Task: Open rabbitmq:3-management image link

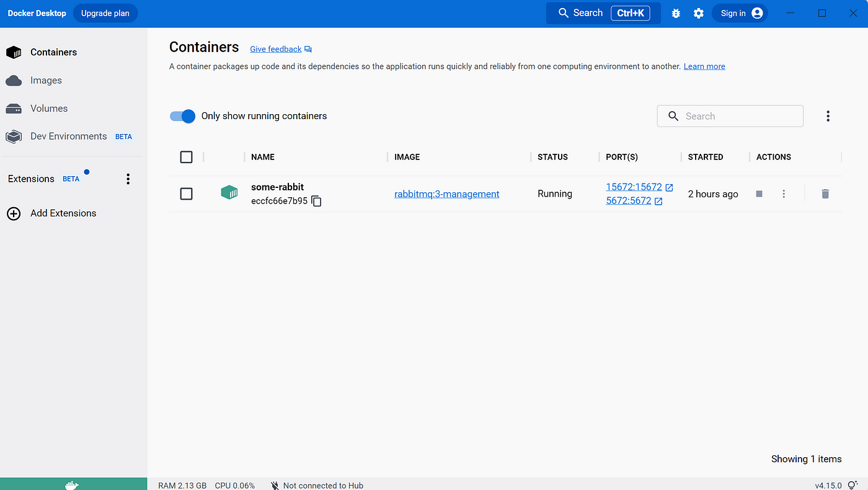Action: 446,194
